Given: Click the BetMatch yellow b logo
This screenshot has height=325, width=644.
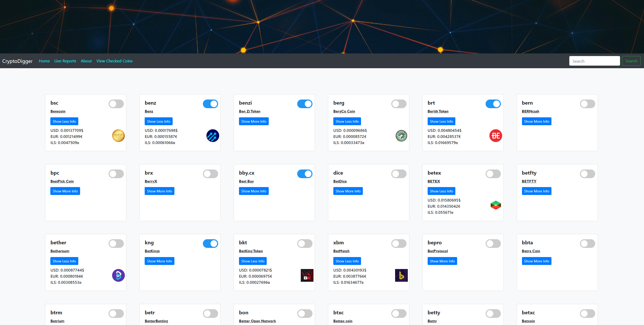Looking at the screenshot, I should [x=401, y=275].
